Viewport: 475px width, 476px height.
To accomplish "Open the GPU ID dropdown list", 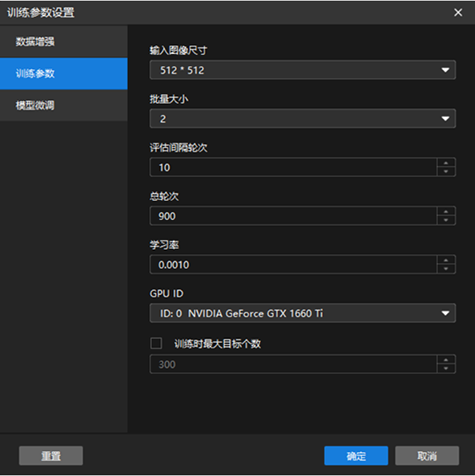I will coord(303,313).
